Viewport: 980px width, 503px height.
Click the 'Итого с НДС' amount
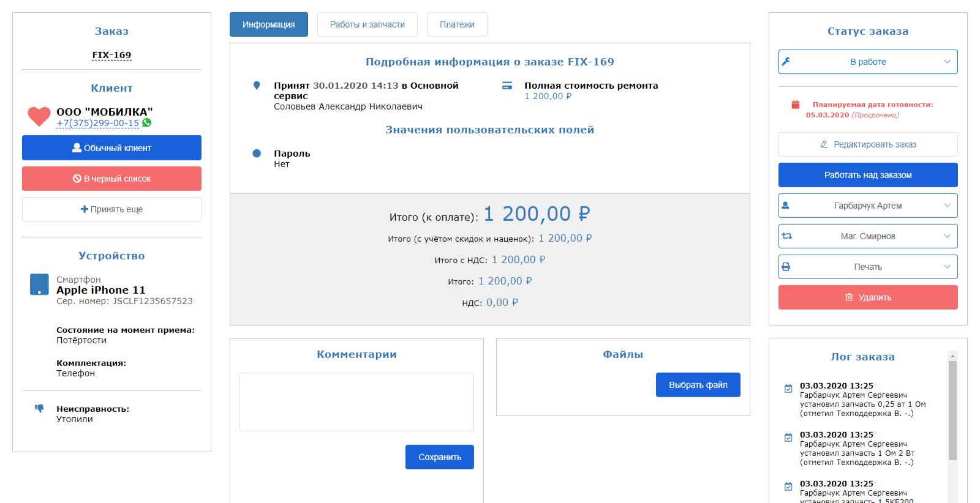518,259
